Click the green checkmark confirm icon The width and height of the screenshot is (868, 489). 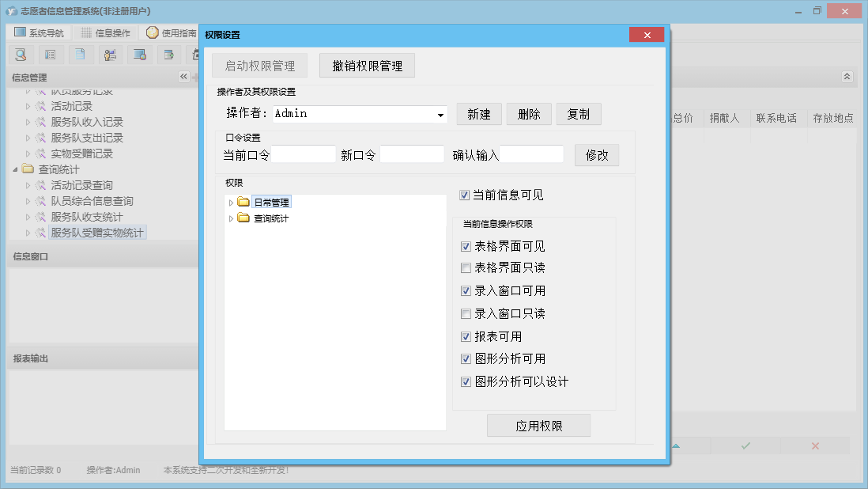[x=745, y=445]
